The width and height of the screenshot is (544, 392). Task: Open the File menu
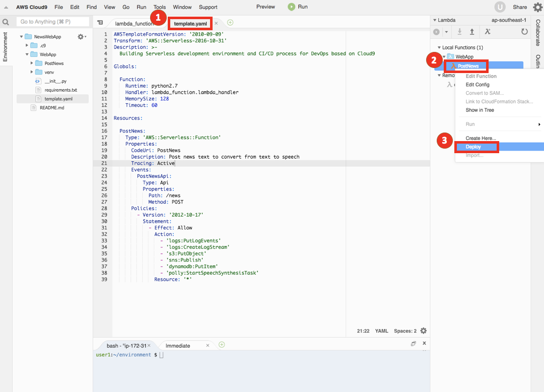coord(58,7)
